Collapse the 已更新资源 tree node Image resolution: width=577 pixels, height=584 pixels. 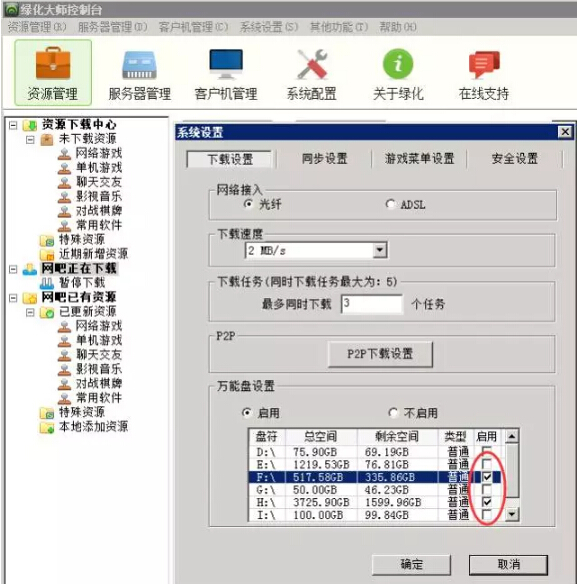coord(30,312)
